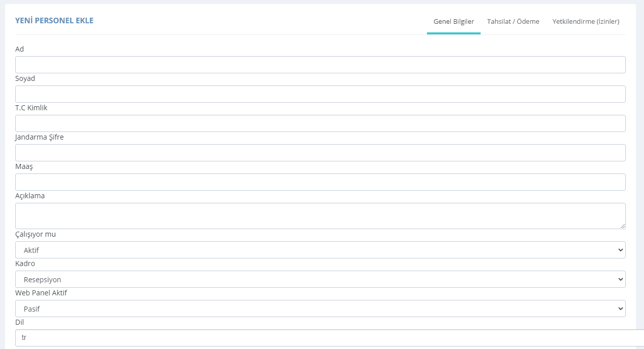The image size is (644, 349).
Task: Click the Dil field showing tr
Action: point(329,338)
